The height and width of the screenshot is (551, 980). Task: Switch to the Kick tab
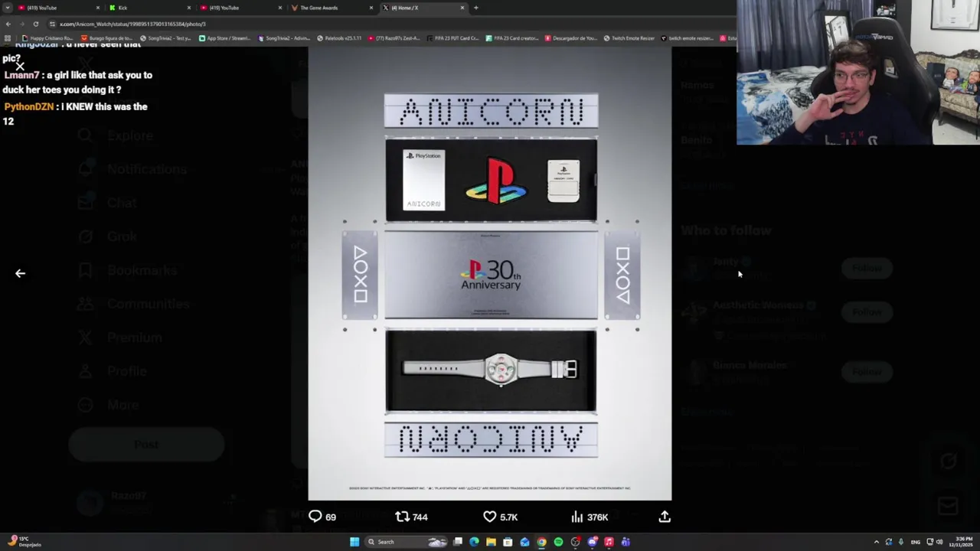[149, 8]
